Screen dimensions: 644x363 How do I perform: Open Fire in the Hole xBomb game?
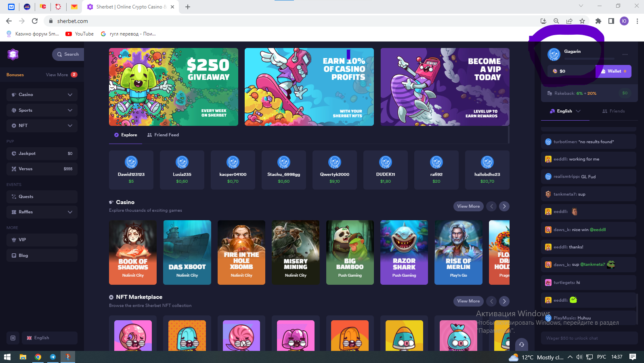tap(241, 252)
